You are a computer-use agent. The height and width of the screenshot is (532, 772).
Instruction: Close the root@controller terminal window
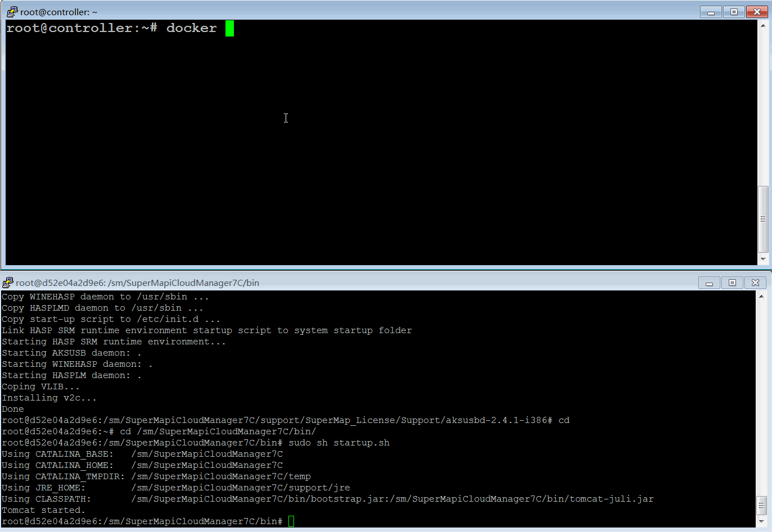point(757,12)
